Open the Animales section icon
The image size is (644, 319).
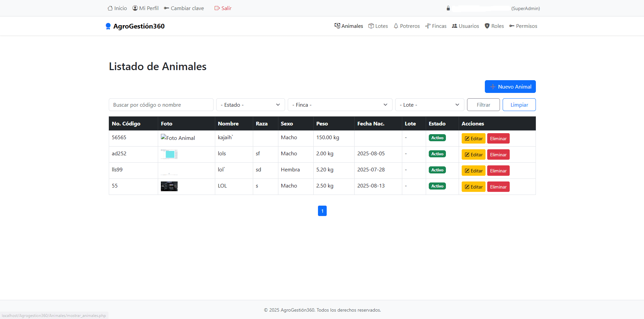tap(337, 26)
